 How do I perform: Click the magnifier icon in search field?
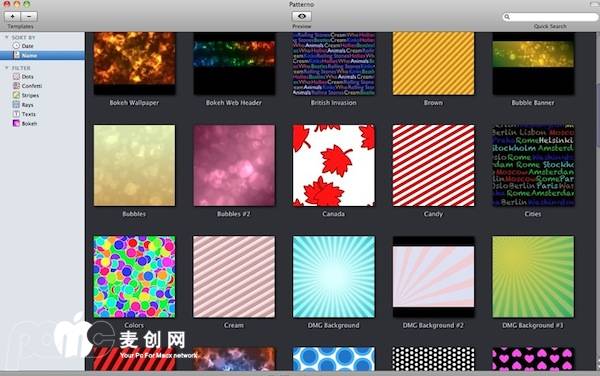point(507,17)
